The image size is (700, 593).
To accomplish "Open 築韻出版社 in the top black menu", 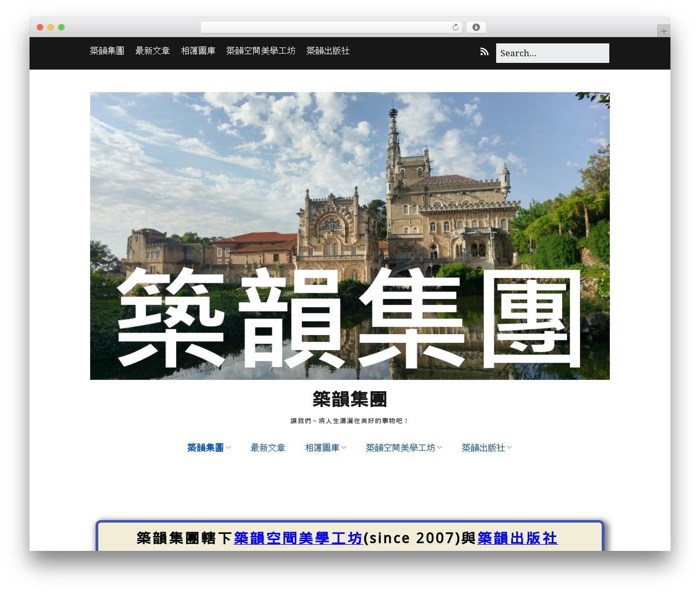I will click(x=328, y=51).
